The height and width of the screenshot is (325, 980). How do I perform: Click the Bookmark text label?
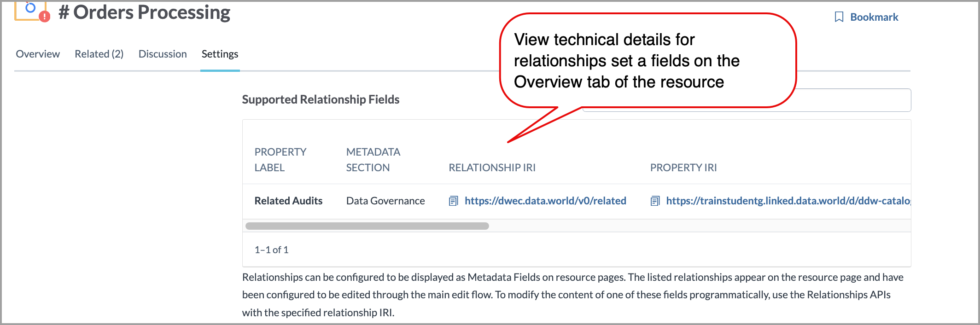[874, 17]
